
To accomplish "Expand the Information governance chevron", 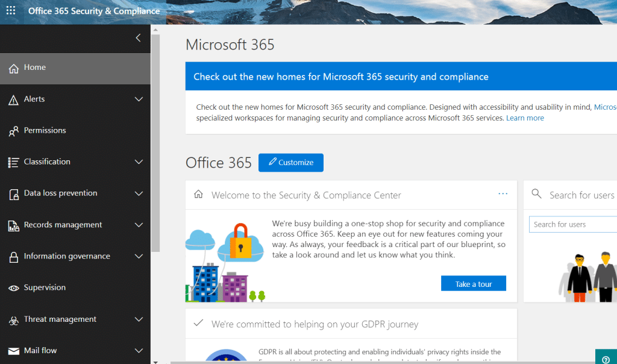I will point(139,256).
